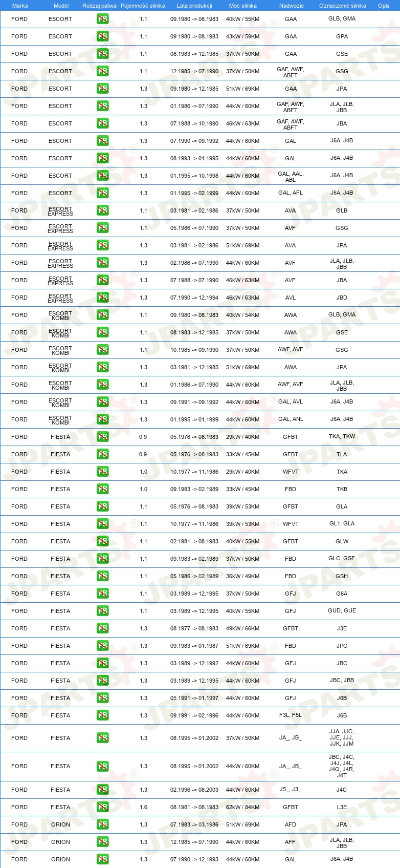Viewport: 400px width, 868px height.
Task: Select the fuel icon in the Fiesta GLW row
Action: (102, 541)
